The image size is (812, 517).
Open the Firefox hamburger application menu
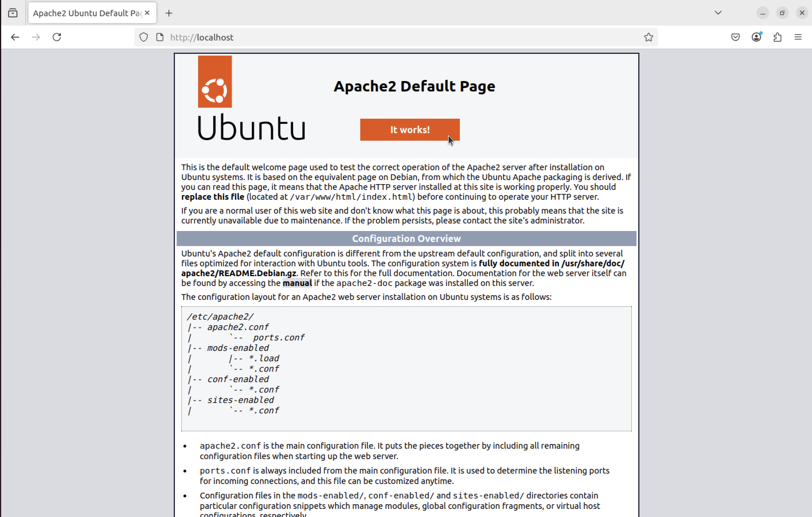pos(798,37)
